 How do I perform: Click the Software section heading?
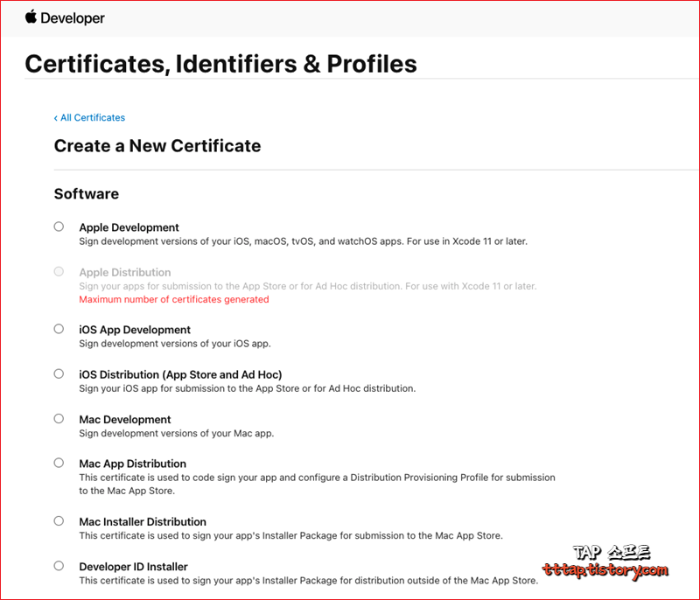click(x=87, y=194)
